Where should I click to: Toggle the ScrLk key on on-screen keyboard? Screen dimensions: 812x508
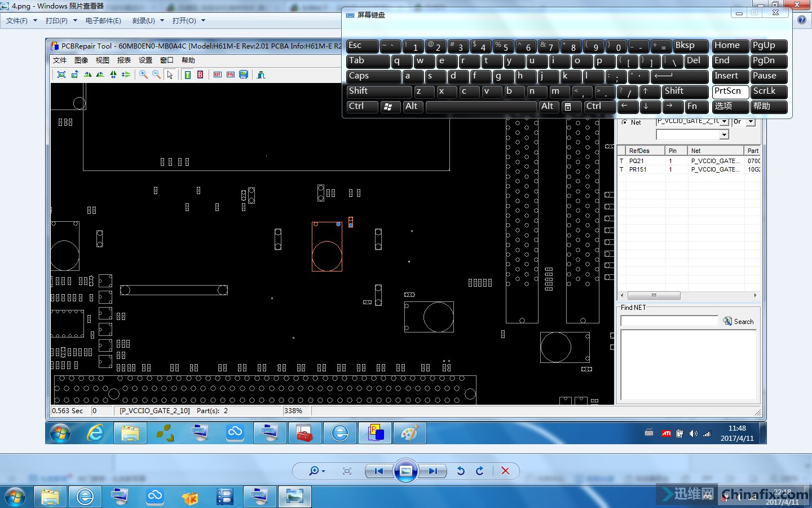(x=769, y=91)
